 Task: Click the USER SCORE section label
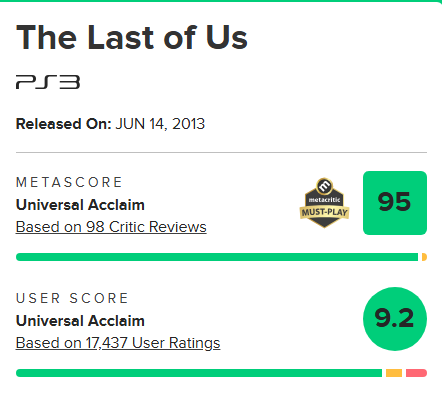pos(72,298)
